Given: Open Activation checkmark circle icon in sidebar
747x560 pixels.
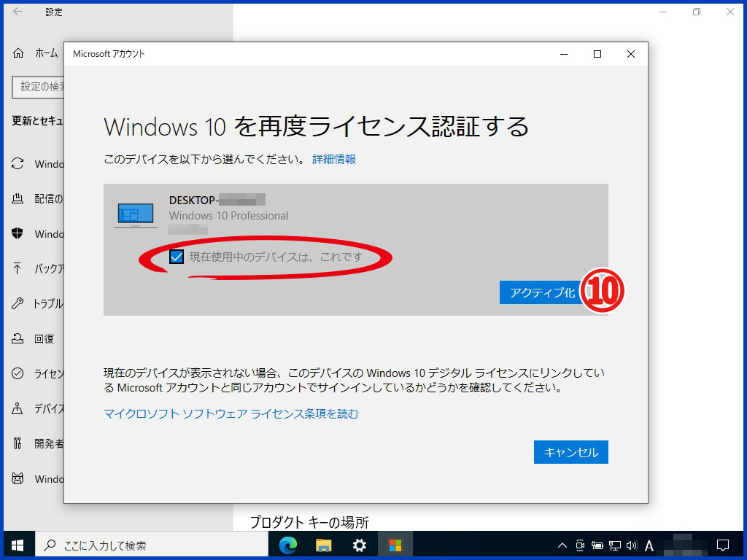Looking at the screenshot, I should point(18,373).
